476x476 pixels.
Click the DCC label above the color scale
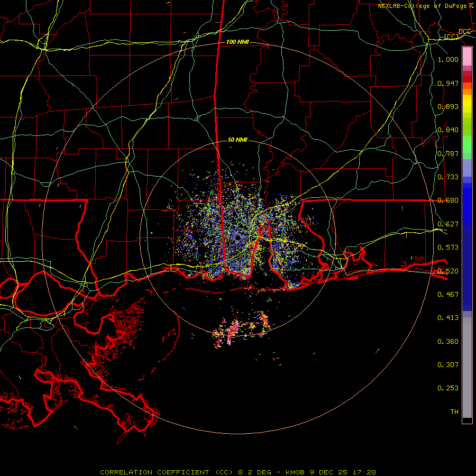(464, 32)
